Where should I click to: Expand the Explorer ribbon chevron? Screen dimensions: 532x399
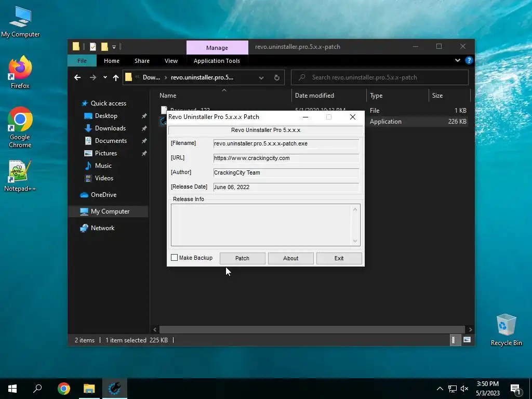pos(457,60)
